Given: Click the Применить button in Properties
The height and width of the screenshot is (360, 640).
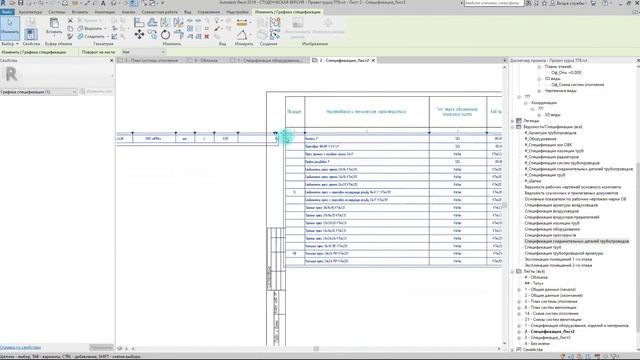Looking at the screenshot, I should [101, 348].
